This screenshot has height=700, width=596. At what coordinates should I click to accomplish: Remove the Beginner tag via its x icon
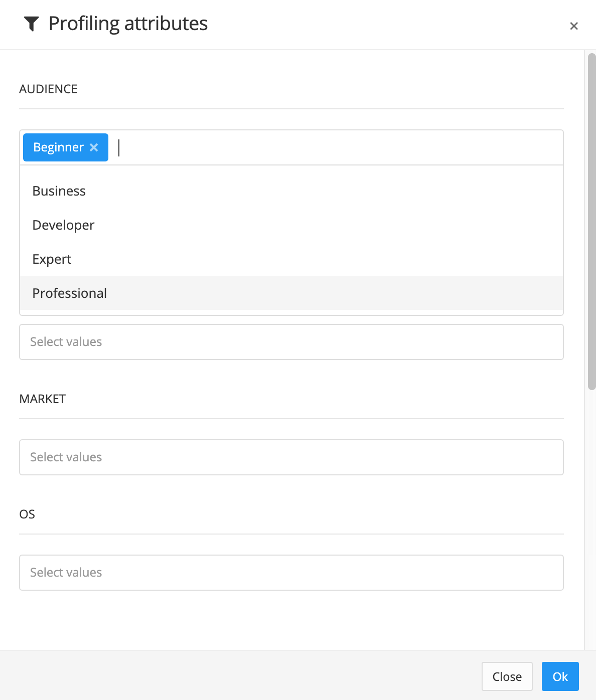tap(93, 147)
